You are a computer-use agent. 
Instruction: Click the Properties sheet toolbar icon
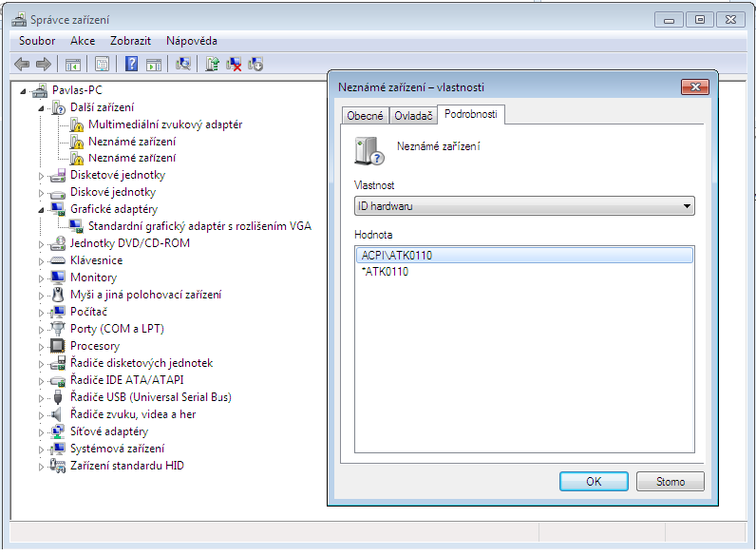pyautogui.click(x=102, y=64)
